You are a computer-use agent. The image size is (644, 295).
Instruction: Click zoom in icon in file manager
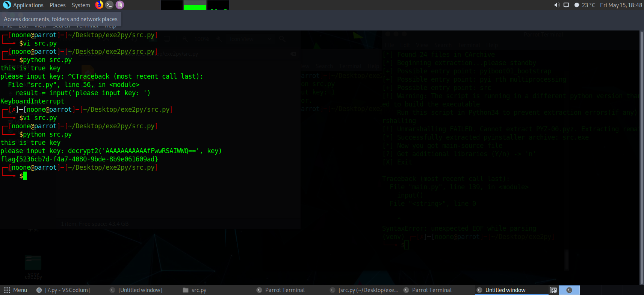[219, 39]
